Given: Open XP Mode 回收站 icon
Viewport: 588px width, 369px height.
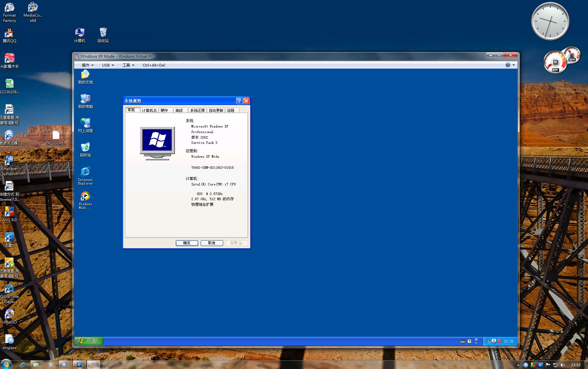Looking at the screenshot, I should [x=85, y=150].
